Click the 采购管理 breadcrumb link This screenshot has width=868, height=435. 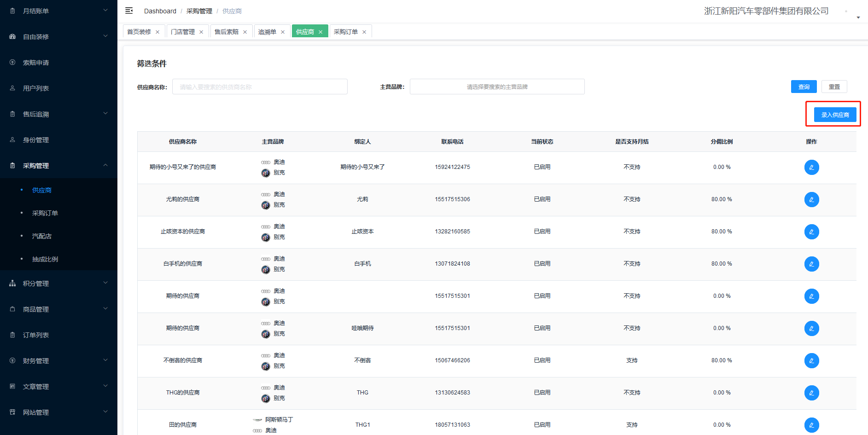[199, 11]
